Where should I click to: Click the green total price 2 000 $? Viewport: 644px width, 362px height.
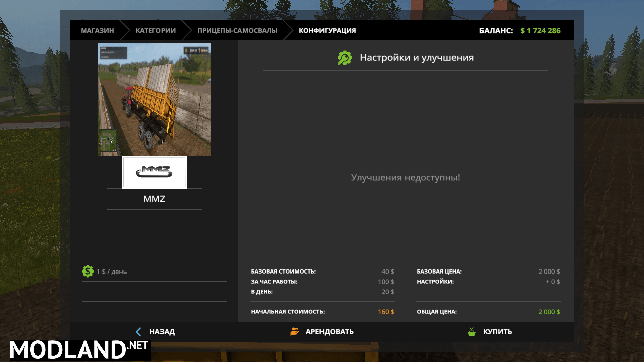549,312
